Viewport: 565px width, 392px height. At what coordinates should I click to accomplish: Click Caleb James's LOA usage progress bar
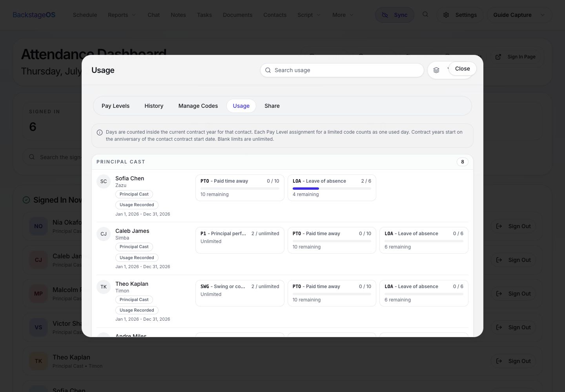coord(424,241)
